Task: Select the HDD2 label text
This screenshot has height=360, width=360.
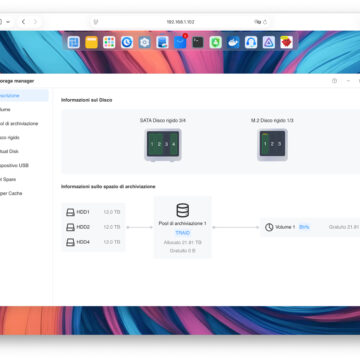Action: [83, 227]
